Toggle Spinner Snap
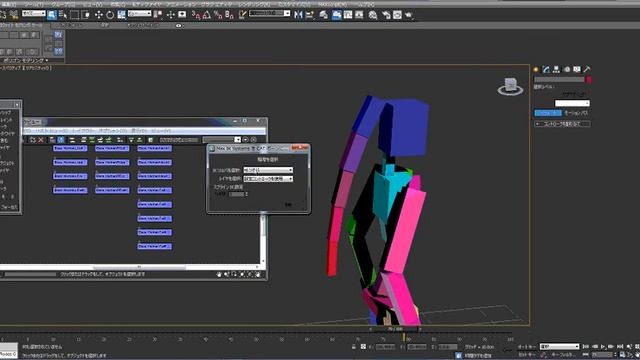This screenshot has width=640, height=360. click(229, 15)
